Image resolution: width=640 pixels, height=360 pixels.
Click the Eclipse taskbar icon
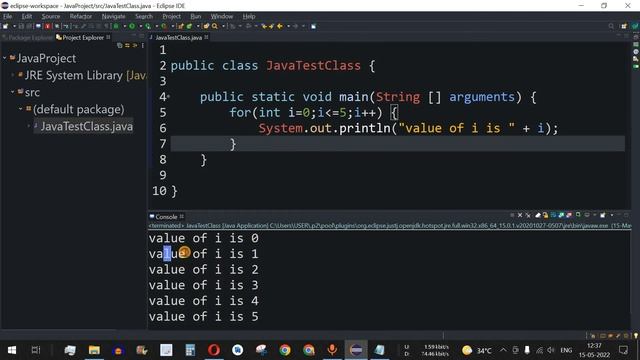[356, 350]
